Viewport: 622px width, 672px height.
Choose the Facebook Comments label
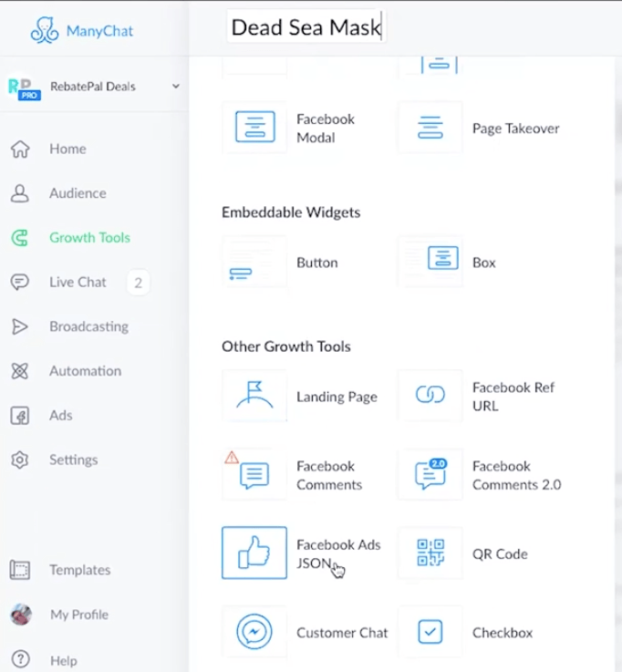(329, 475)
